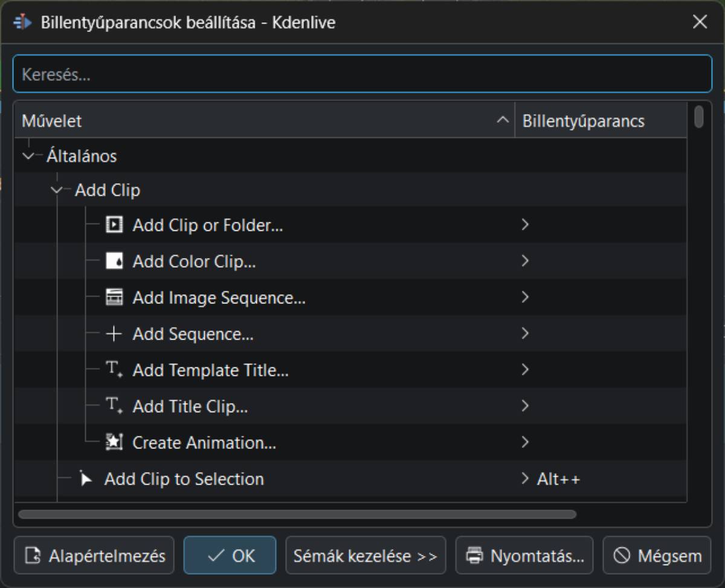The width and height of the screenshot is (725, 588).
Task: Select the Add Clip or Folder... row
Action: coord(350,225)
